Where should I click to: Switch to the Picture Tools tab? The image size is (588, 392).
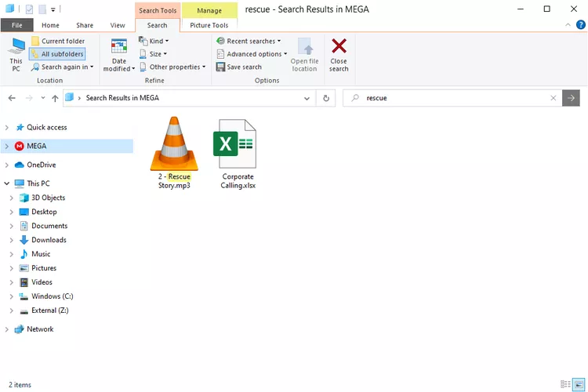209,25
